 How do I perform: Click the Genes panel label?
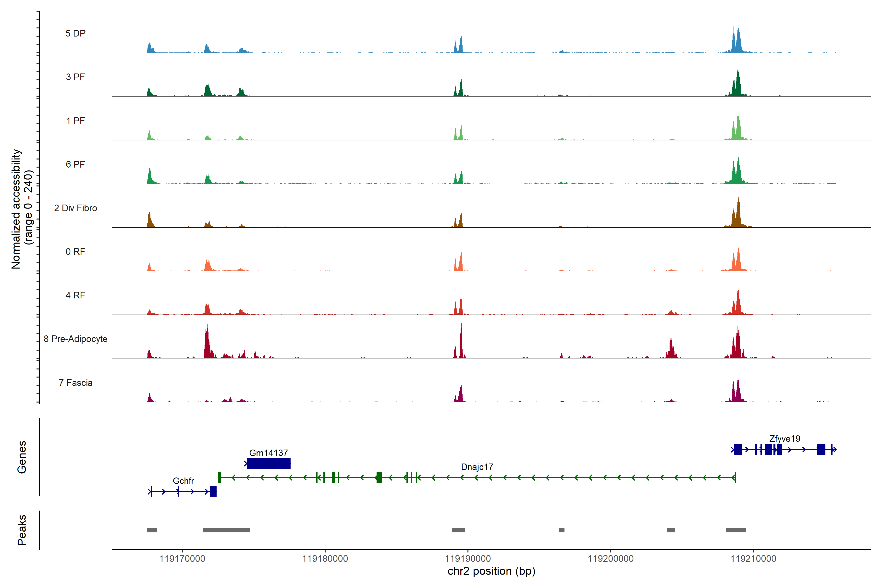click(22, 457)
